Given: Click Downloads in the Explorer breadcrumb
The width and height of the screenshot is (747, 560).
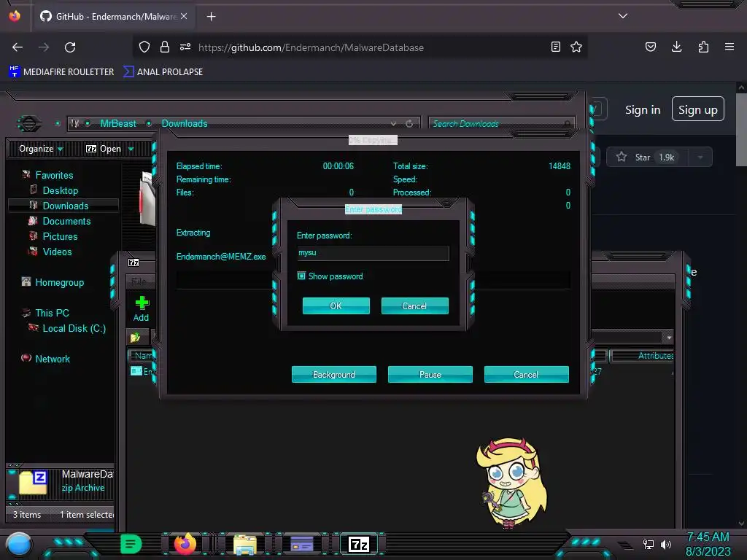Looking at the screenshot, I should point(185,124).
